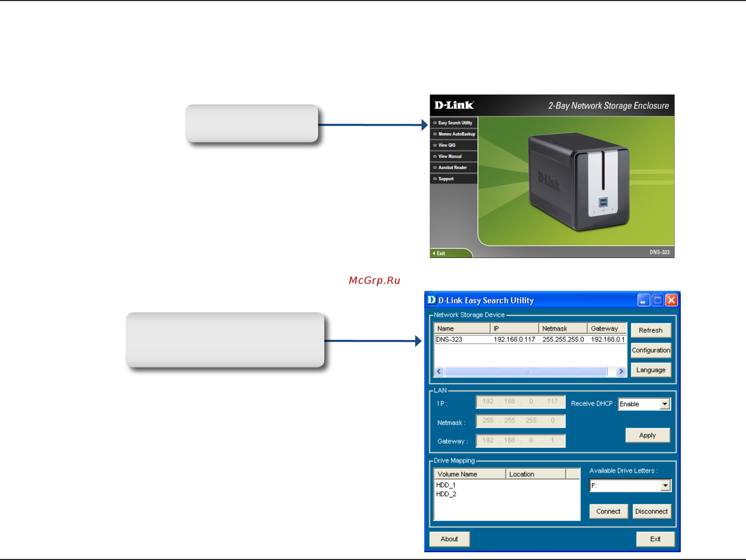
Task: Connect the selected drive mapping
Action: 608,511
